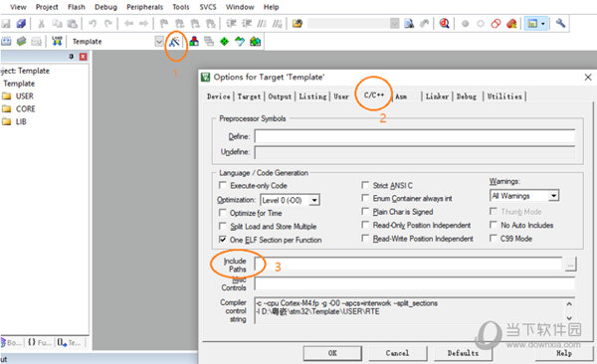The width and height of the screenshot is (597, 364).
Task: Click the LOAD download icon
Action: [x=57, y=41]
